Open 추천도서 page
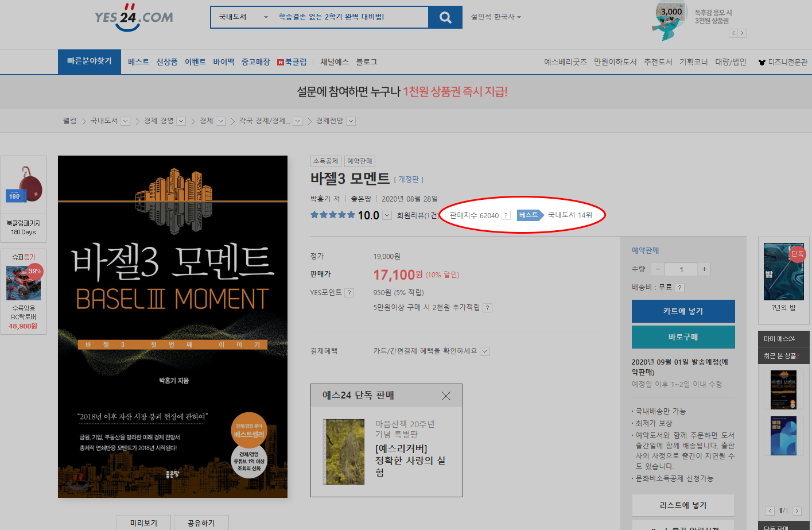 click(658, 62)
